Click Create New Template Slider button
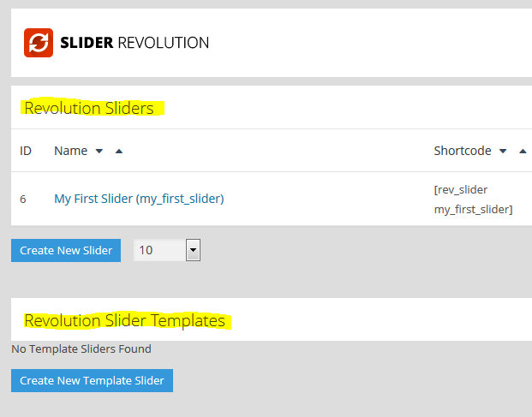 (x=92, y=380)
